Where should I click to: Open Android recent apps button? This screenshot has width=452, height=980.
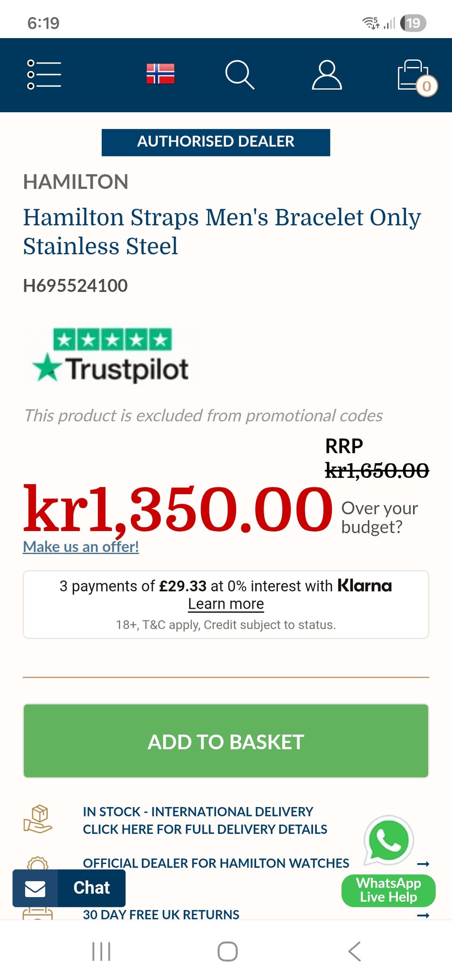[101, 951]
